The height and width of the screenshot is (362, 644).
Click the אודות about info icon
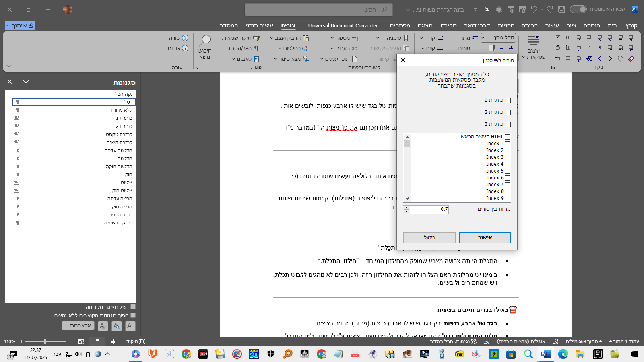pos(185,48)
